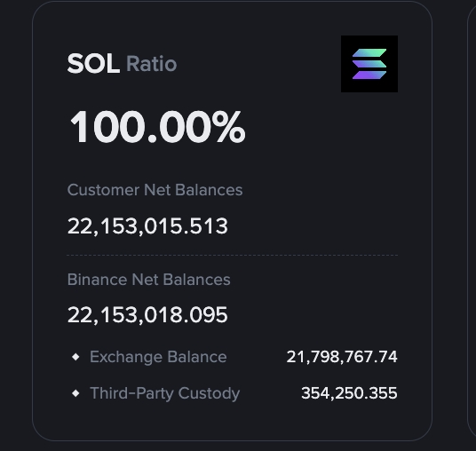Click the percent sign in the ratio
The image size is (476, 451).
pos(228,127)
